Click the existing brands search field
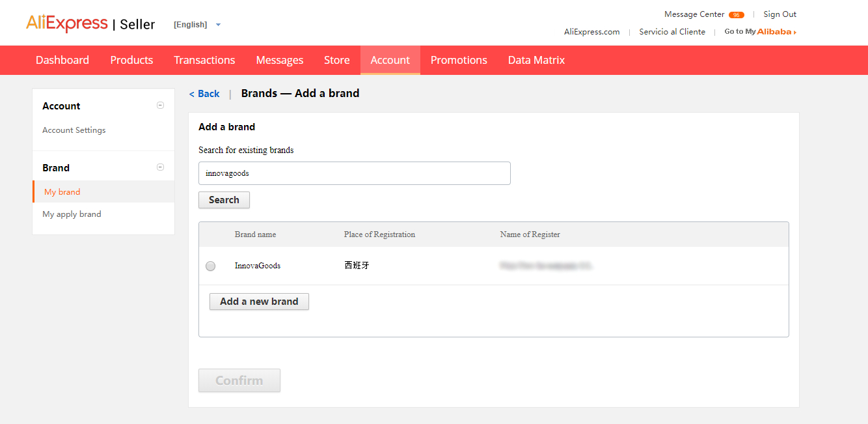This screenshot has height=424, width=868. (354, 173)
